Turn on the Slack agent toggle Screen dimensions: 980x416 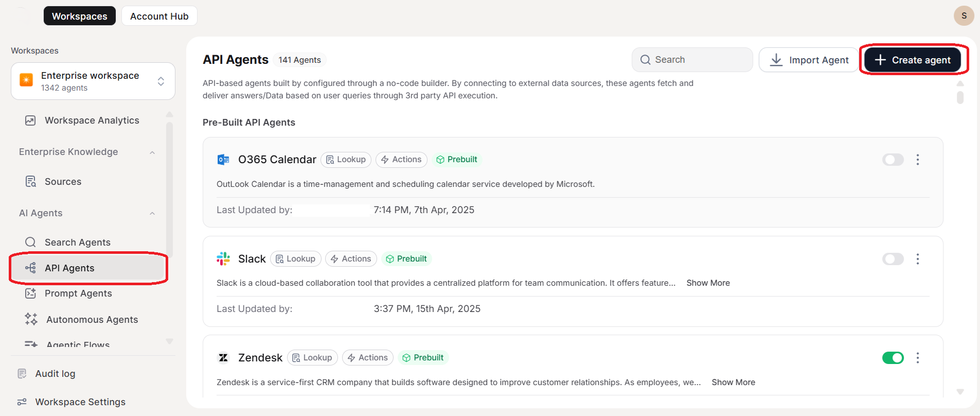pos(893,259)
